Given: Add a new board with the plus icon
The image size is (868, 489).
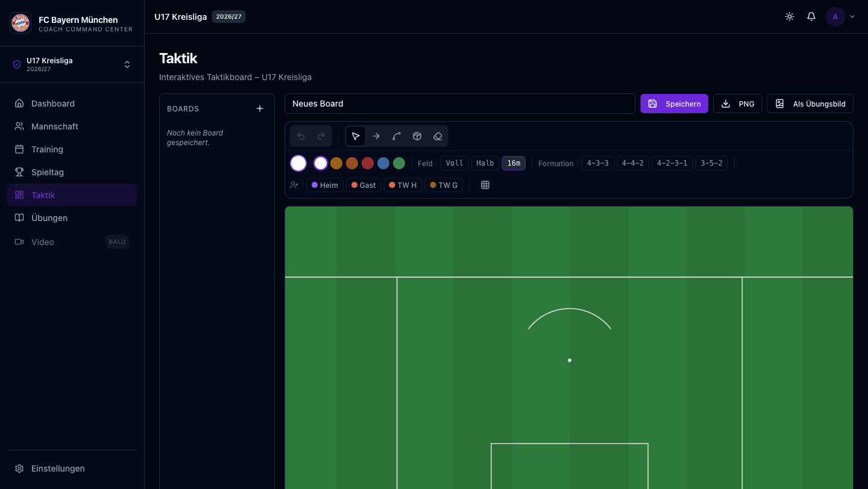Looking at the screenshot, I should pyautogui.click(x=260, y=108).
